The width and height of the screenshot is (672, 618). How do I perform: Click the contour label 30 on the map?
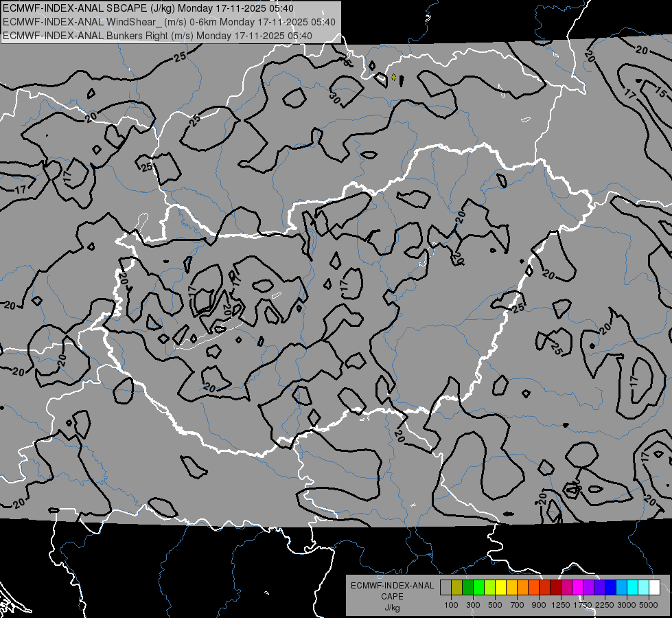click(x=335, y=98)
